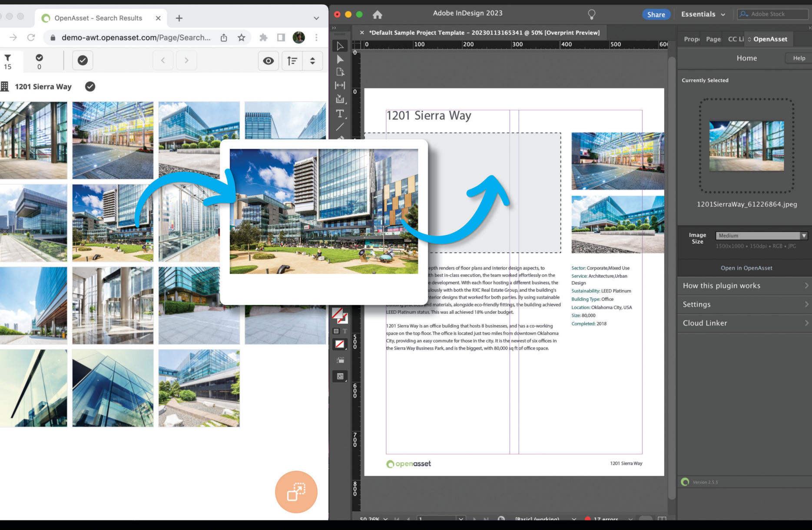This screenshot has width=812, height=530.
Task: Click the lightbulb Discover icon
Action: pos(591,14)
